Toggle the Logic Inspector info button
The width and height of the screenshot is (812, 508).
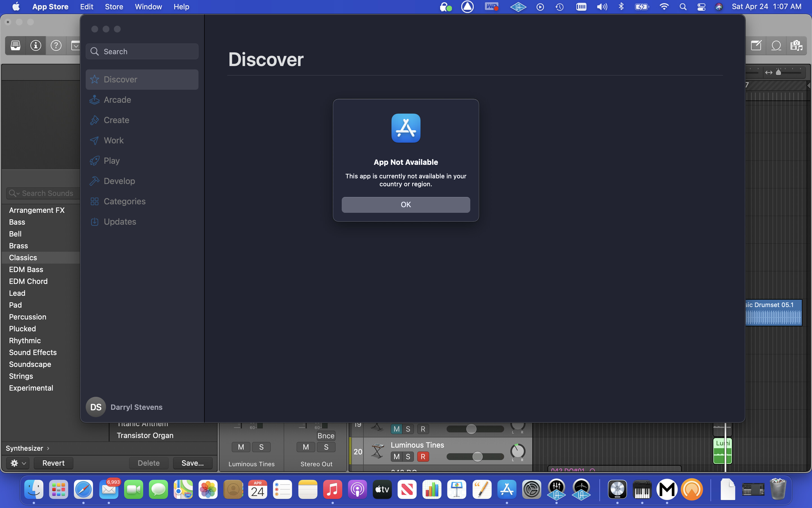click(x=36, y=45)
